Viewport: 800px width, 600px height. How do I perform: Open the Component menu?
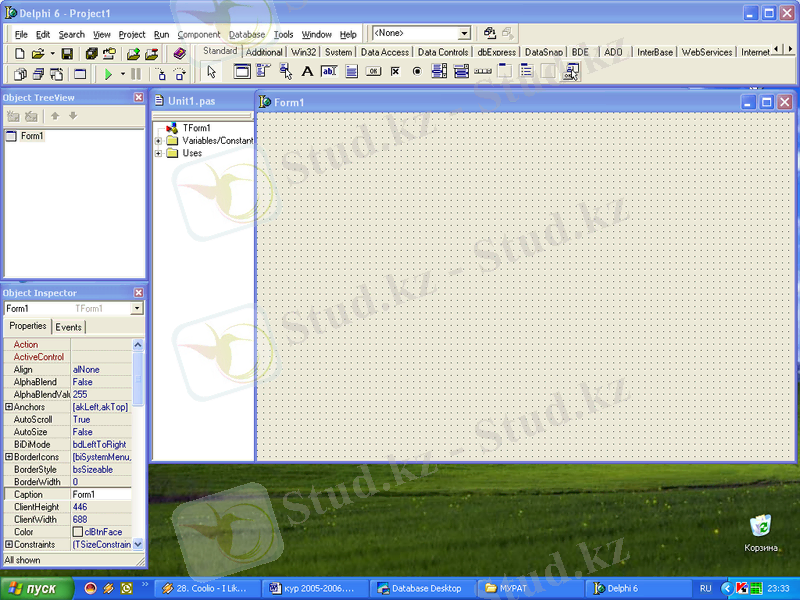tap(199, 33)
